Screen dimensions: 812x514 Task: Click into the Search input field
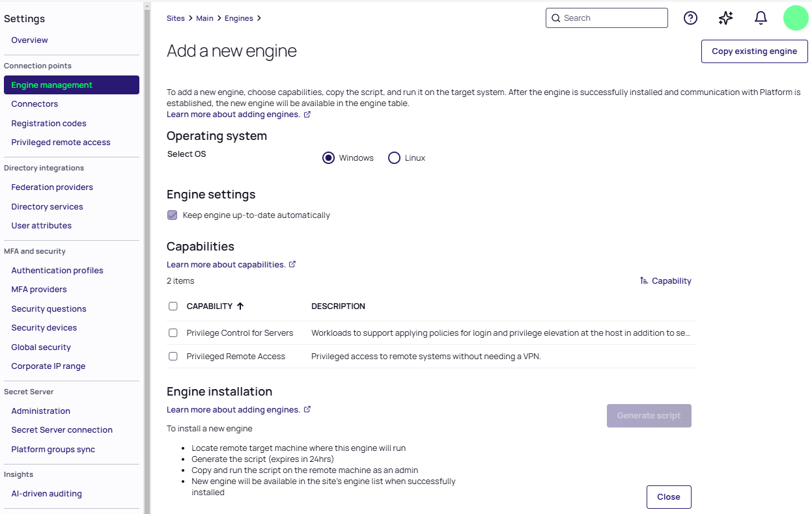(612, 18)
